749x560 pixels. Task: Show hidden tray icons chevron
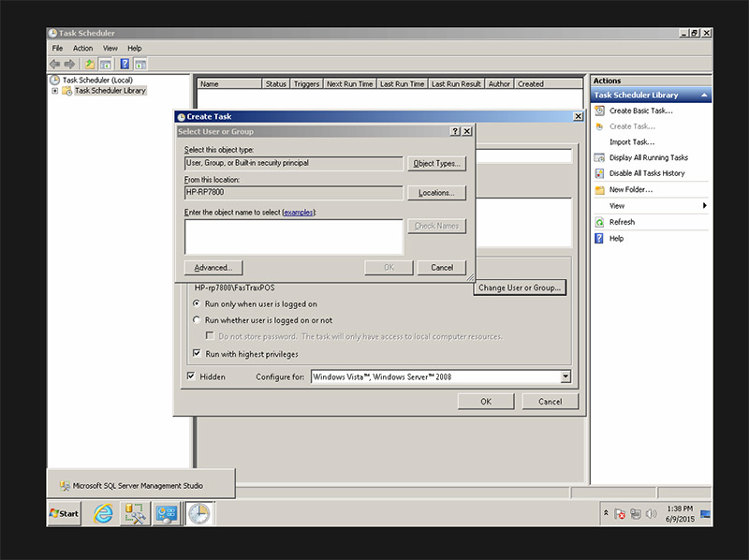tap(606, 513)
